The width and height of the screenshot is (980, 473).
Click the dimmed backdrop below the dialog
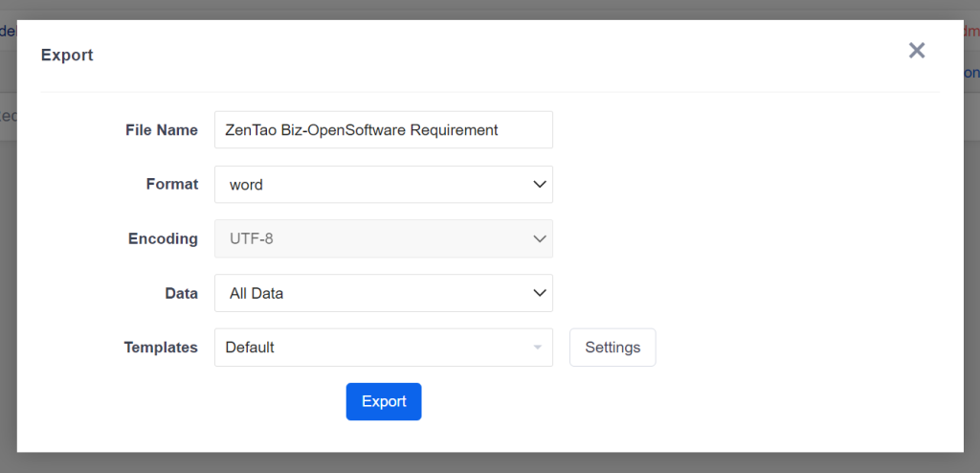[x=490, y=463]
